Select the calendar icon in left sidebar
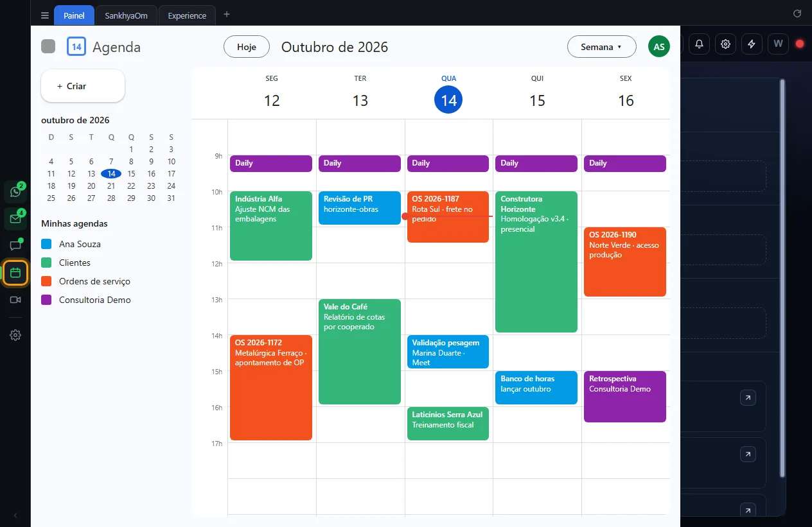This screenshot has width=812, height=527. point(15,273)
